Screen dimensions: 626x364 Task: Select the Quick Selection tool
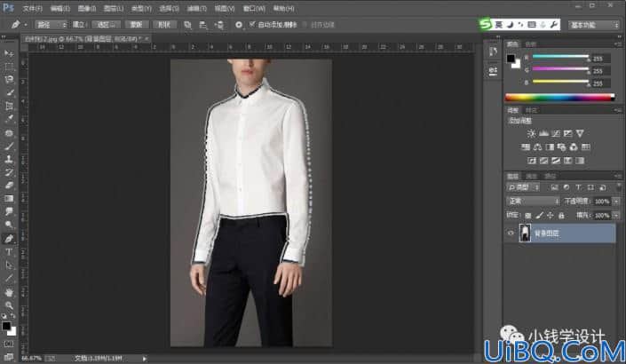(x=9, y=92)
